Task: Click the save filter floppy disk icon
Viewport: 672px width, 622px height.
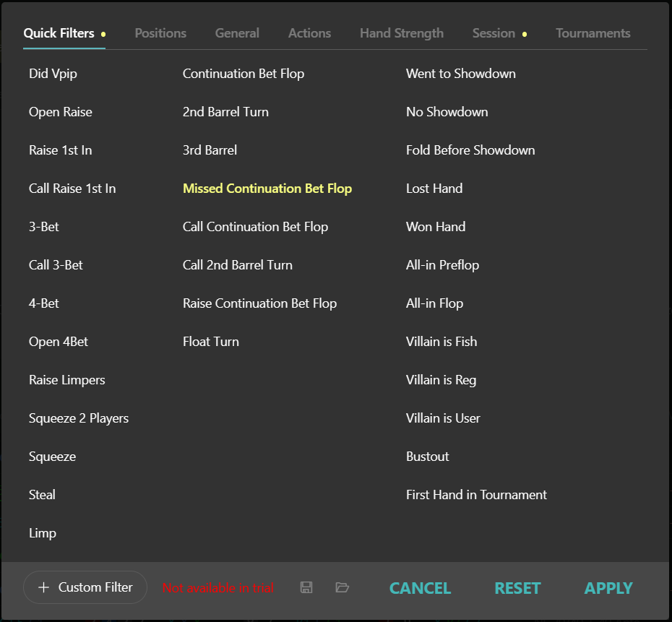Action: point(306,587)
